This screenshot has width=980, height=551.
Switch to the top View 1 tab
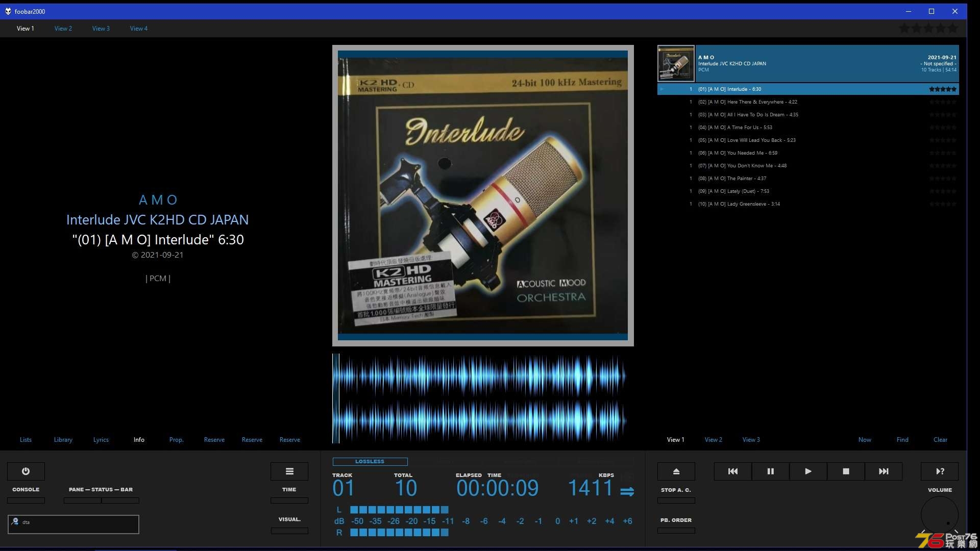tap(26, 29)
